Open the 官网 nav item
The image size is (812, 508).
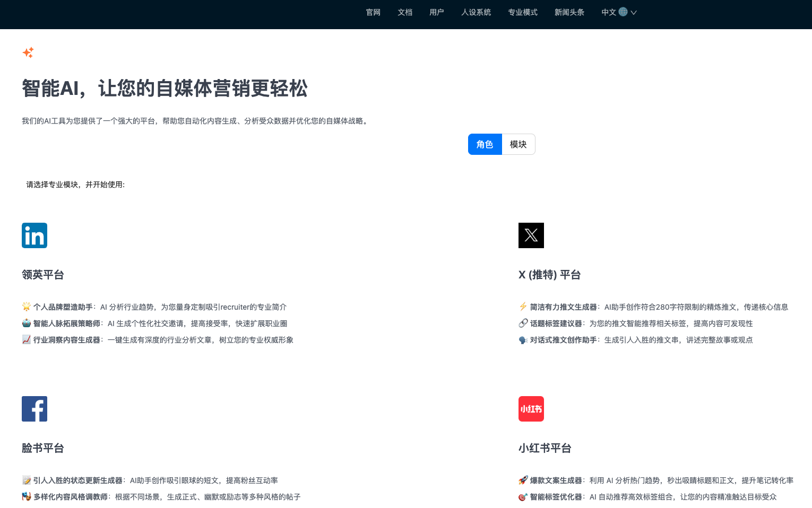pos(373,12)
